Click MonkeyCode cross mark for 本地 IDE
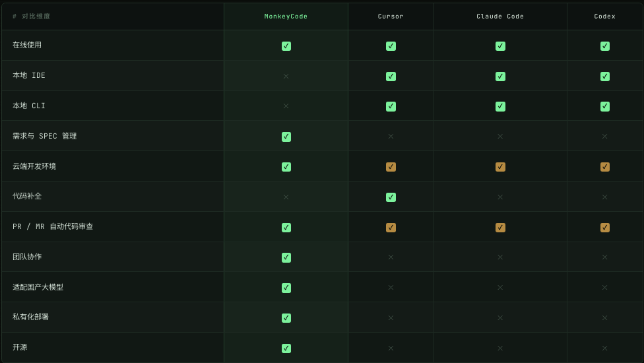 pos(286,77)
